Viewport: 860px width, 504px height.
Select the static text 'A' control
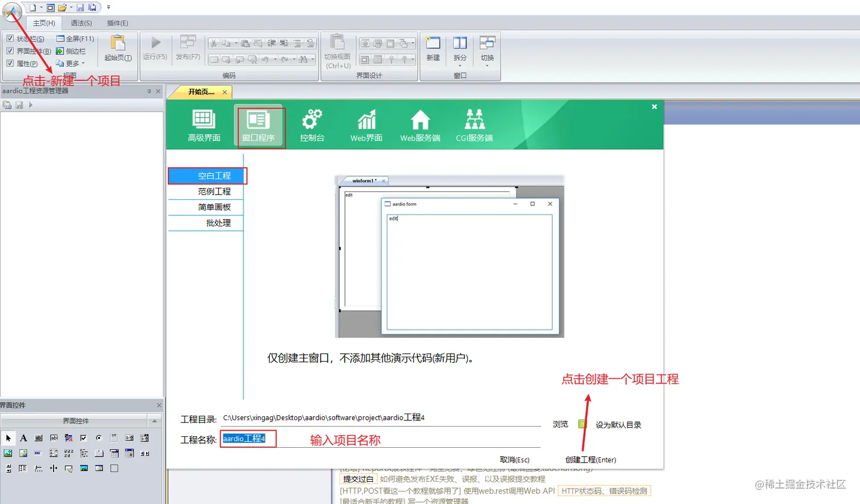coord(23,438)
